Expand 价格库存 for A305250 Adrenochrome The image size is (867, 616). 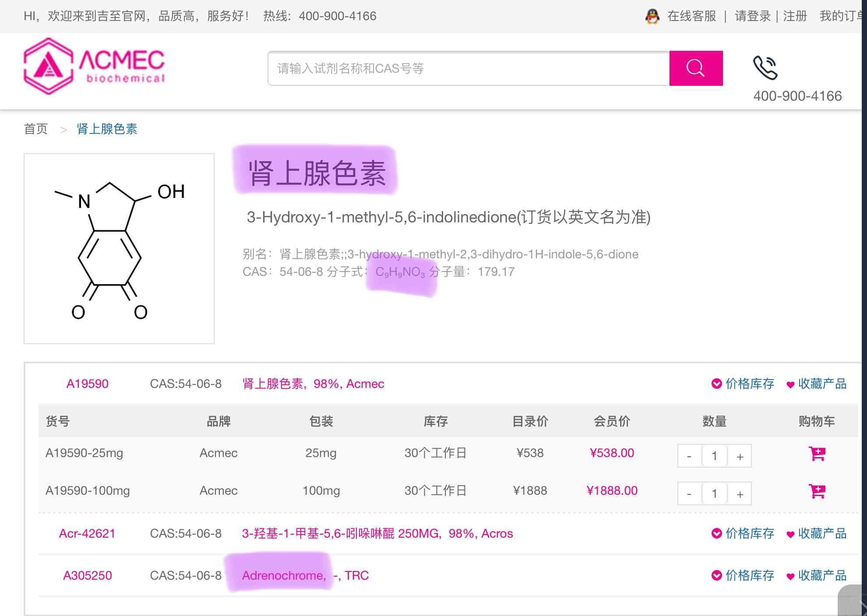[x=750, y=576]
